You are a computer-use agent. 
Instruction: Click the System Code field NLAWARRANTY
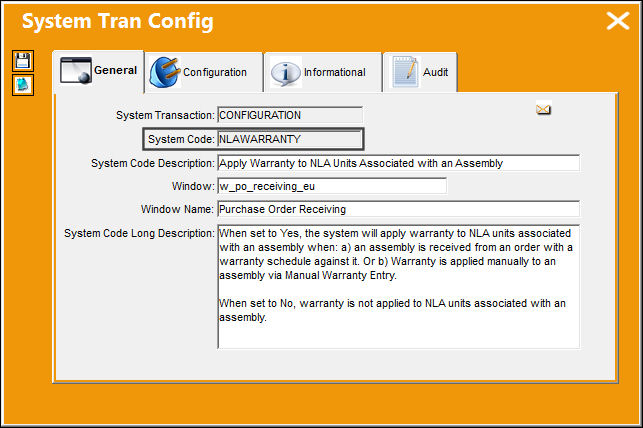tap(290, 139)
